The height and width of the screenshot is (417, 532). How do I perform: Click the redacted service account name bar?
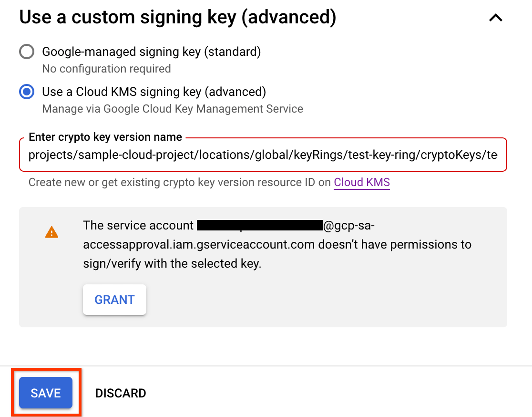tap(259, 225)
